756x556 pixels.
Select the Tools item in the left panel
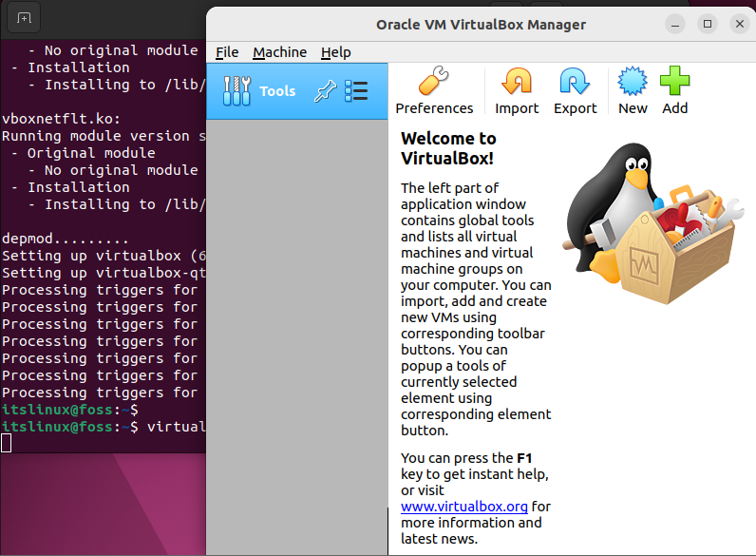(x=297, y=90)
